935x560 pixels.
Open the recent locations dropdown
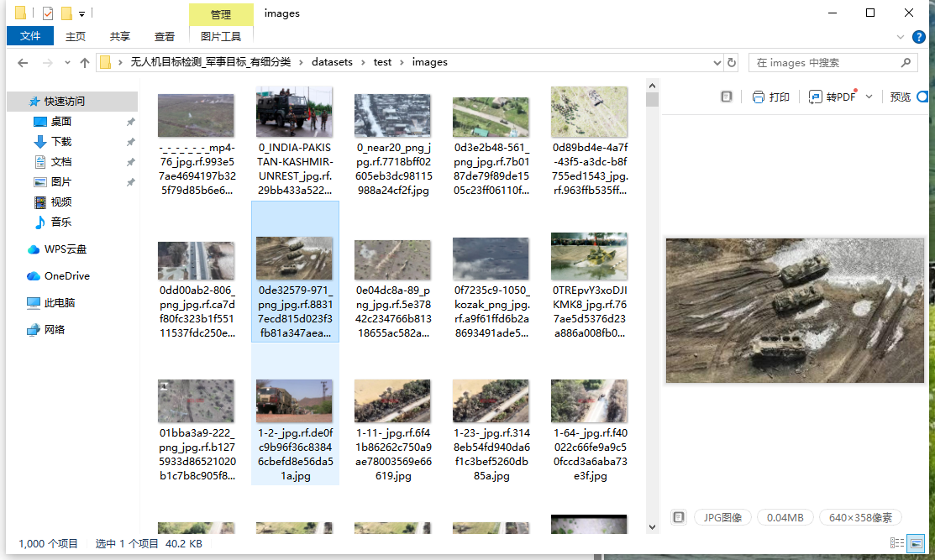click(x=67, y=63)
